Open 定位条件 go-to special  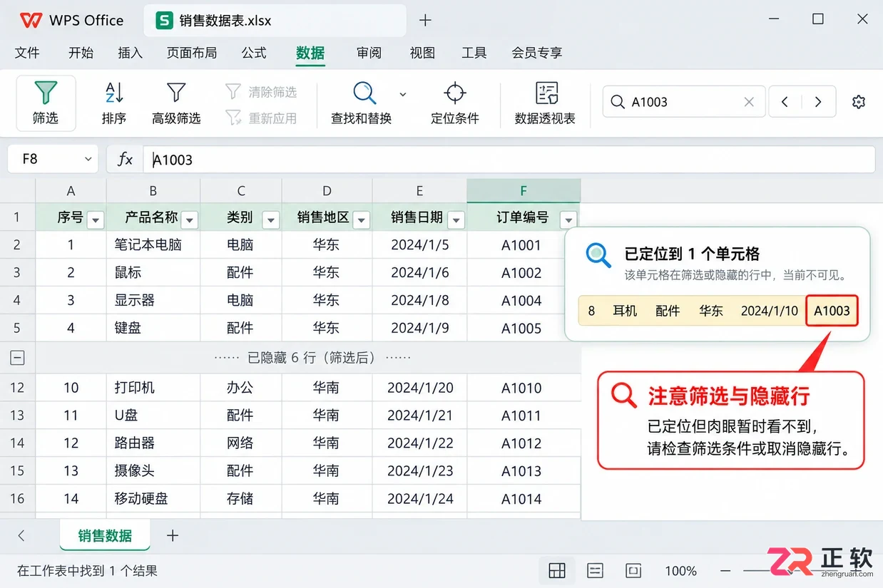(x=455, y=103)
